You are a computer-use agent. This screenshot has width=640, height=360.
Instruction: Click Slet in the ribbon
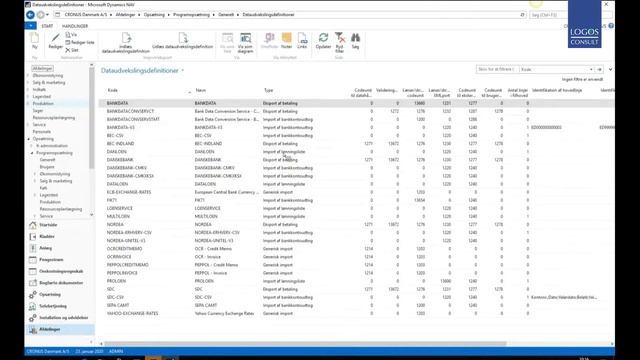coord(72,50)
